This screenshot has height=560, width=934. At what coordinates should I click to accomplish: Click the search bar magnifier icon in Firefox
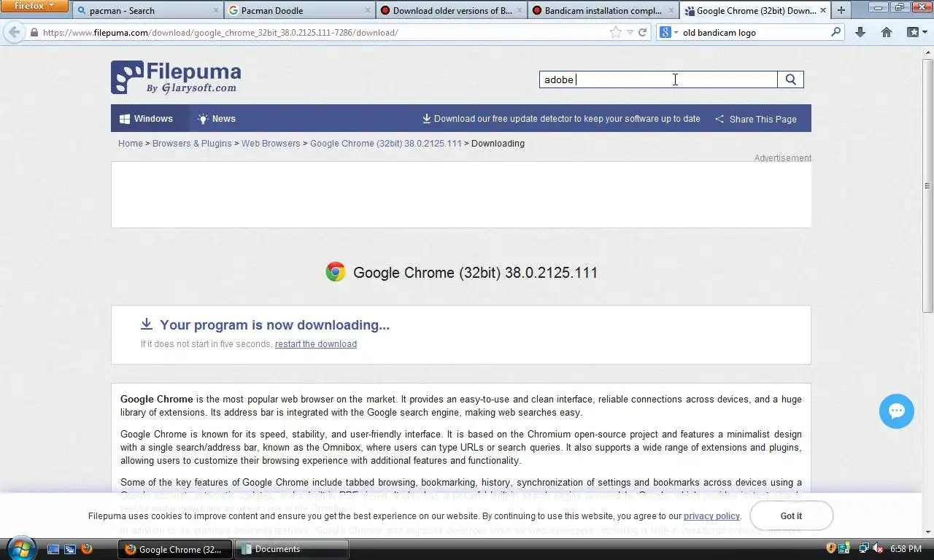pos(836,32)
